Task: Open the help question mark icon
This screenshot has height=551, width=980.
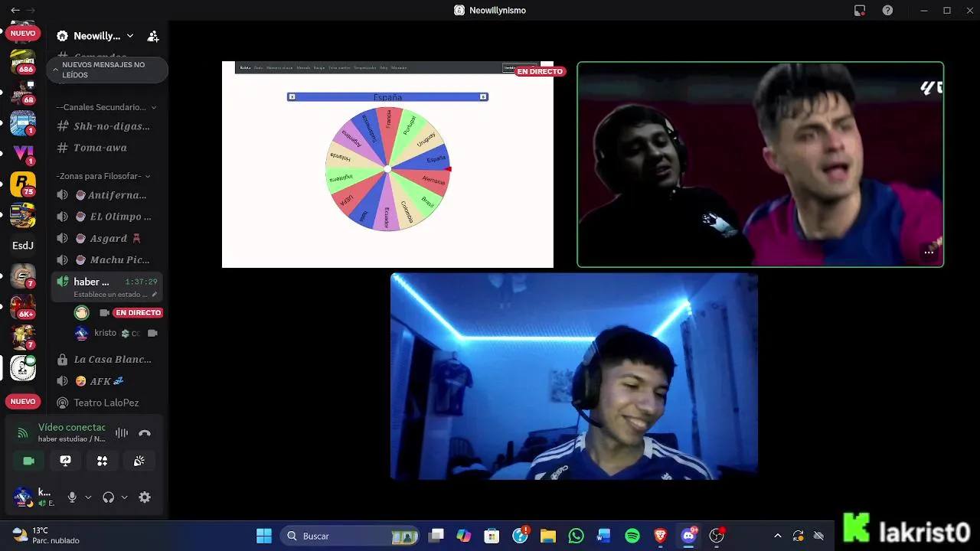Action: pos(887,10)
